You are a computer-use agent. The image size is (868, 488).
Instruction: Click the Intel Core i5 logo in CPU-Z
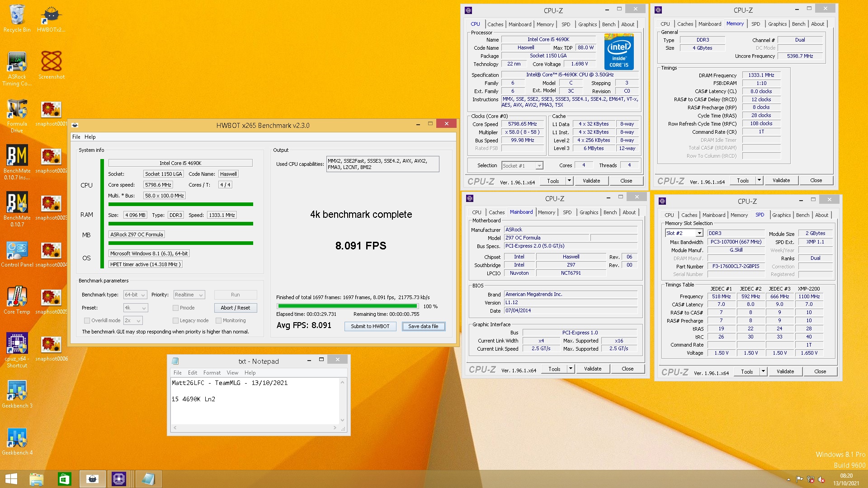[619, 52]
